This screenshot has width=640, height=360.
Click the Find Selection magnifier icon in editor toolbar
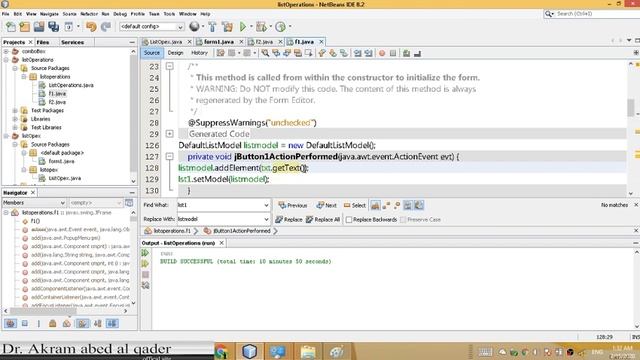[x=265, y=53]
